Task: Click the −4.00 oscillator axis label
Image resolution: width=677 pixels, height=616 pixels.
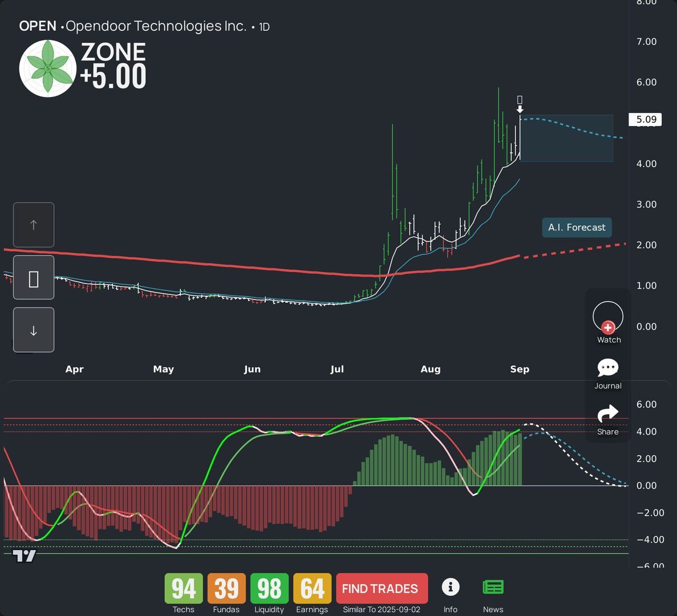Action: (x=650, y=539)
